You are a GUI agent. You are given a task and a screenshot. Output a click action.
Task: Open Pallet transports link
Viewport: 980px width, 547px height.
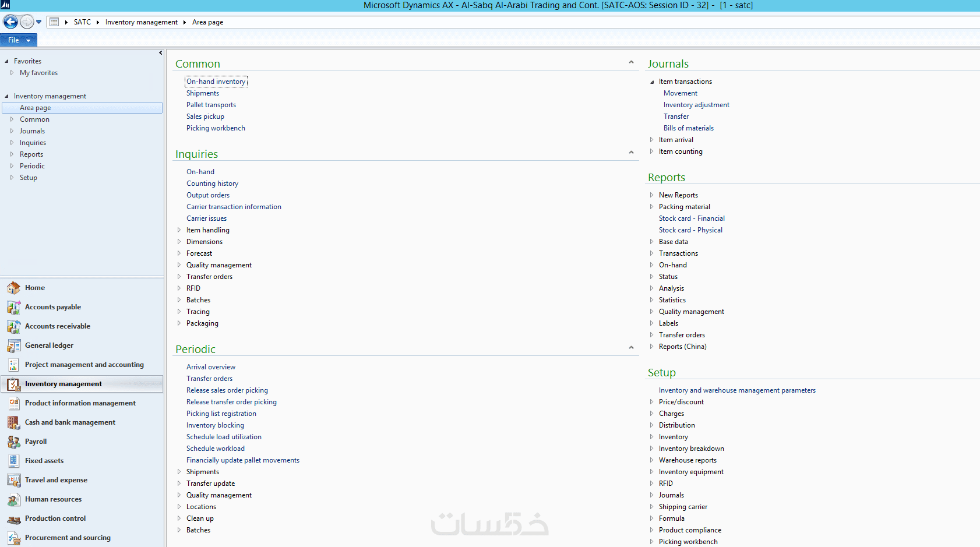pyautogui.click(x=211, y=105)
